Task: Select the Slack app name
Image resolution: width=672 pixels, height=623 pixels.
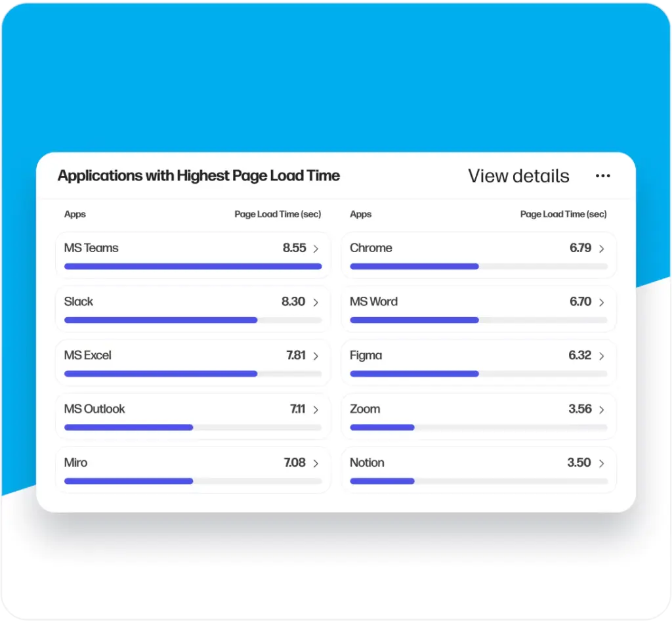Action: pos(79,301)
